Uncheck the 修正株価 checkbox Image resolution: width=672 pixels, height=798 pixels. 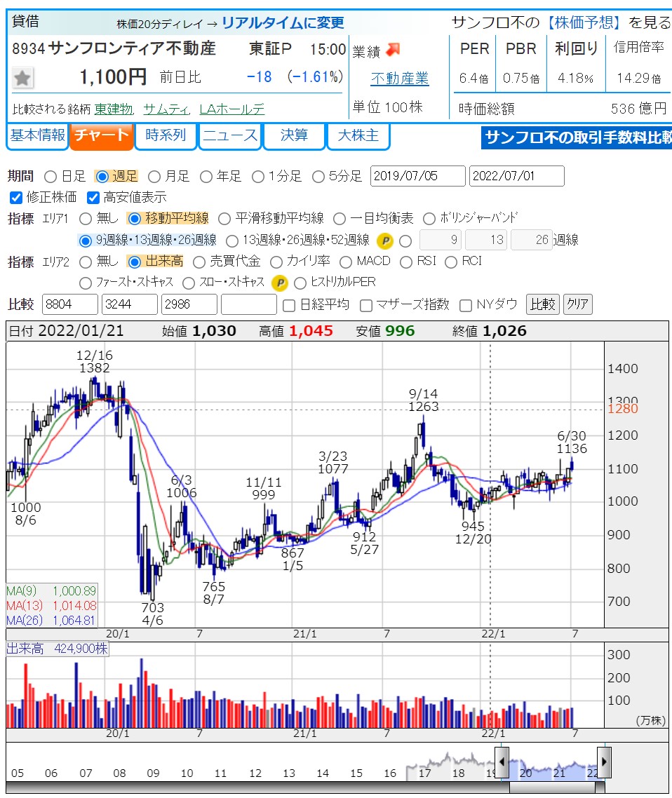point(16,198)
